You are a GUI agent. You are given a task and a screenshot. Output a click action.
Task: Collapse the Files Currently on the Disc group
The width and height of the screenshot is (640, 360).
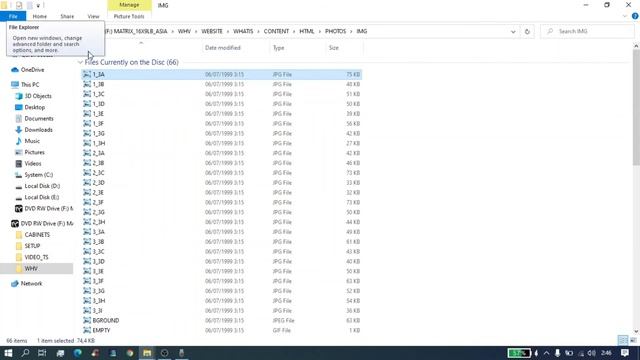(x=80, y=62)
